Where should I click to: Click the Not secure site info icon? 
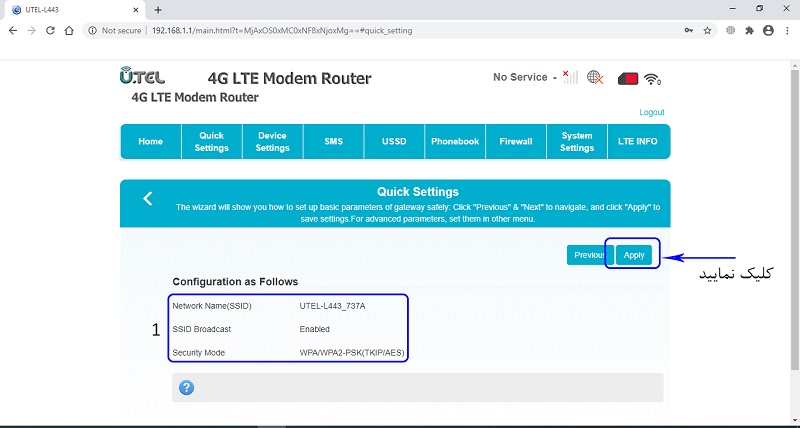coord(92,31)
